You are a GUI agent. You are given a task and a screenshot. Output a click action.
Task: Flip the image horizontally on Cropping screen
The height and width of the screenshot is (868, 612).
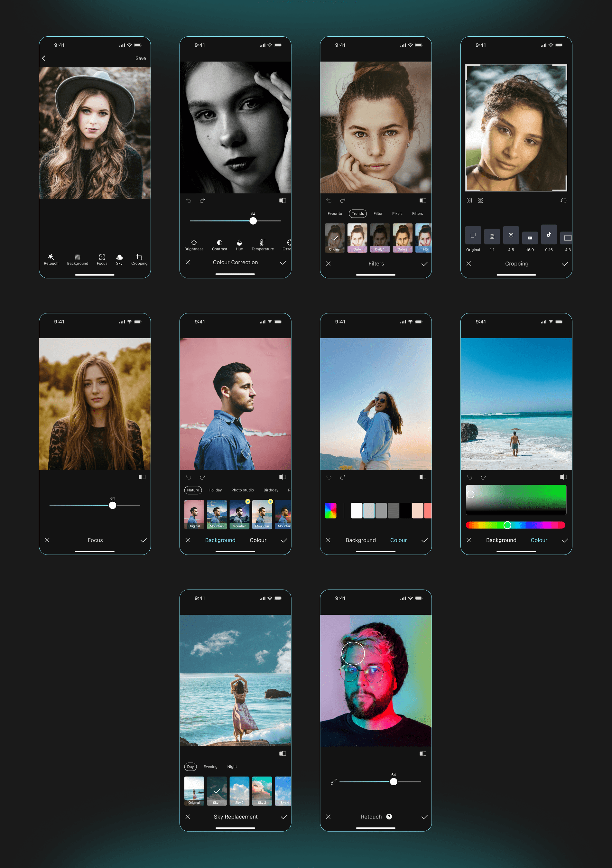point(469,201)
